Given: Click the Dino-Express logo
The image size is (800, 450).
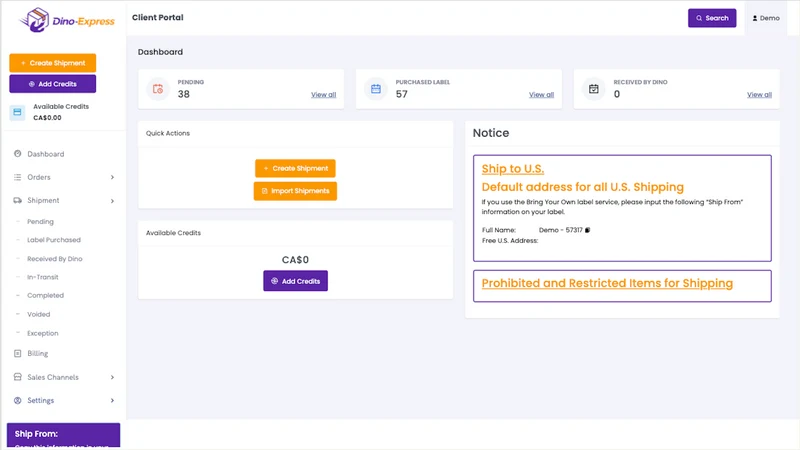Looking at the screenshot, I should (67, 20).
